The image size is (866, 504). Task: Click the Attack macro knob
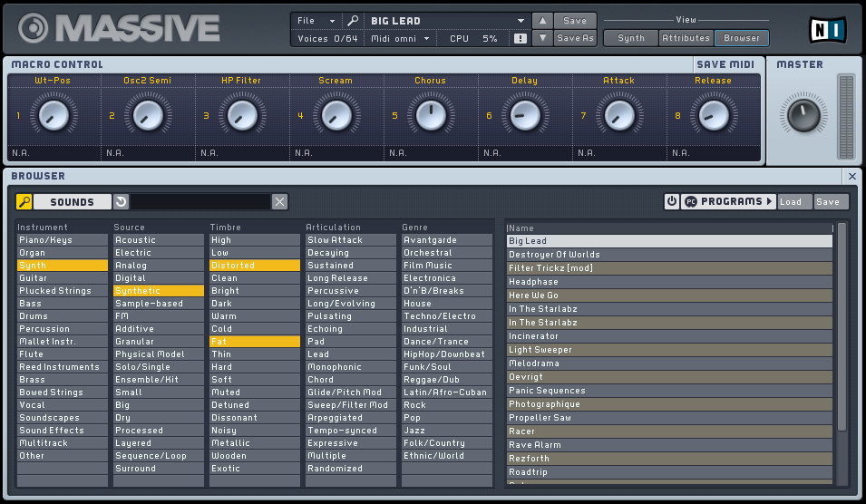tap(619, 115)
